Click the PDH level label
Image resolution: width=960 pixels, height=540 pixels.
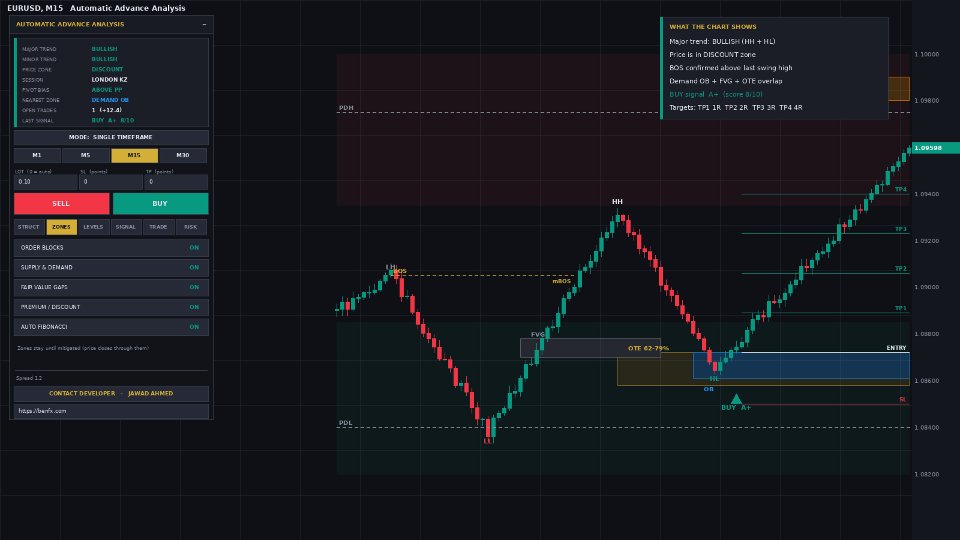pyautogui.click(x=346, y=108)
